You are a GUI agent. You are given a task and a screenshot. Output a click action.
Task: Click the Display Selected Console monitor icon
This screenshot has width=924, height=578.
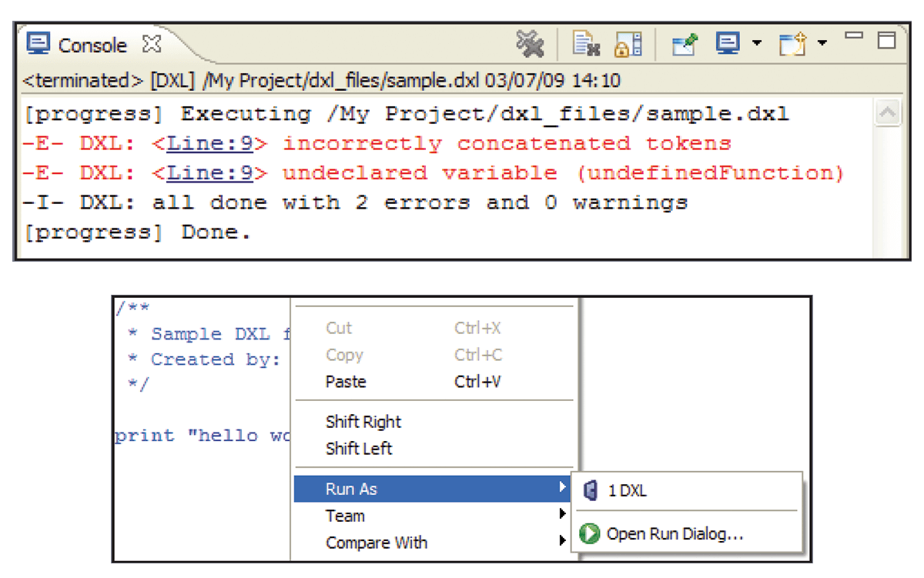(x=727, y=44)
